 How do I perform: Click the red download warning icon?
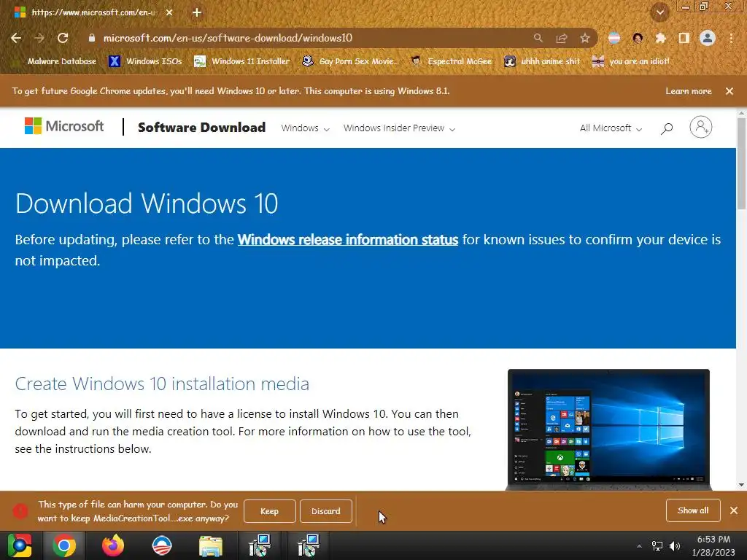click(20, 511)
